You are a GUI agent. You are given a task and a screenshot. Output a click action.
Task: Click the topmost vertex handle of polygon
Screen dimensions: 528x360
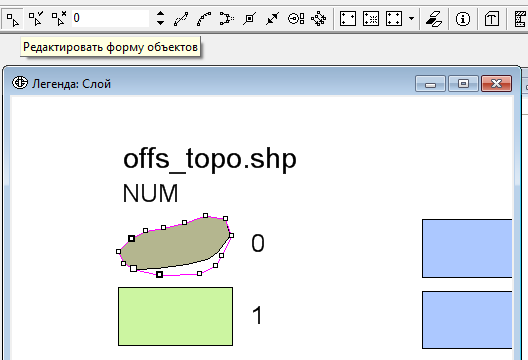tap(206, 216)
